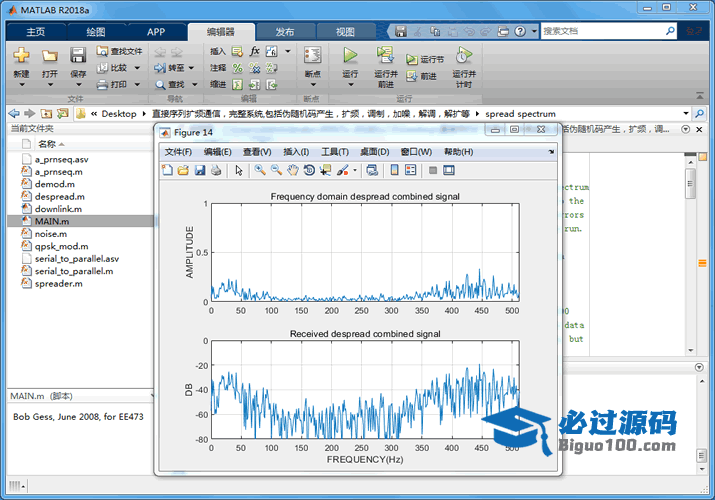The image size is (715, 500).
Task: Click the editor vertical scrollbar on right
Action: (x=690, y=185)
